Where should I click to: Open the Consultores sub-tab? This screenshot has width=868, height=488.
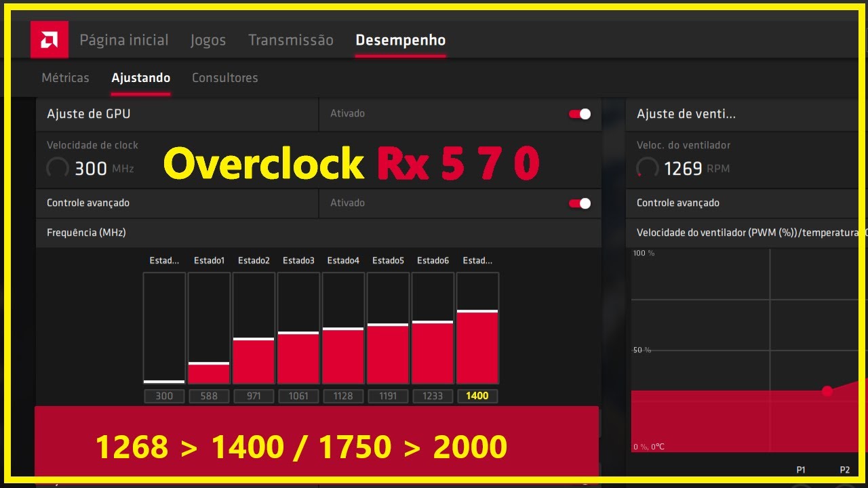[x=225, y=78]
